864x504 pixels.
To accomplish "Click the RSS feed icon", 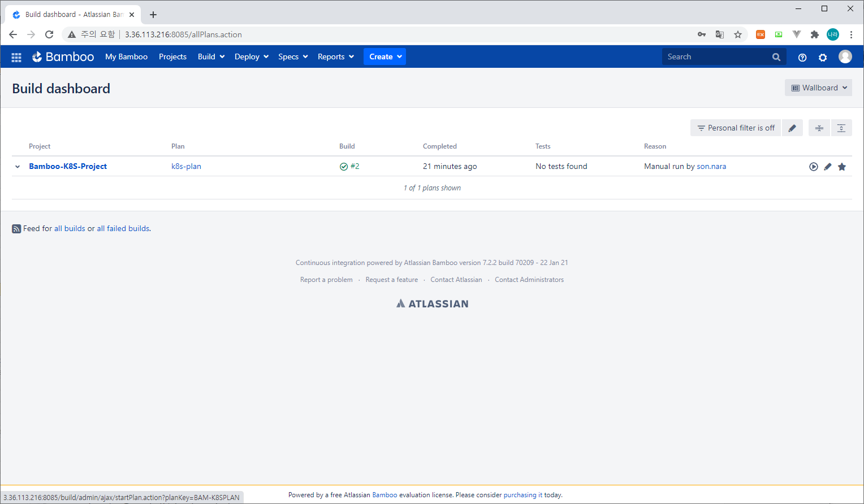I will tap(16, 229).
